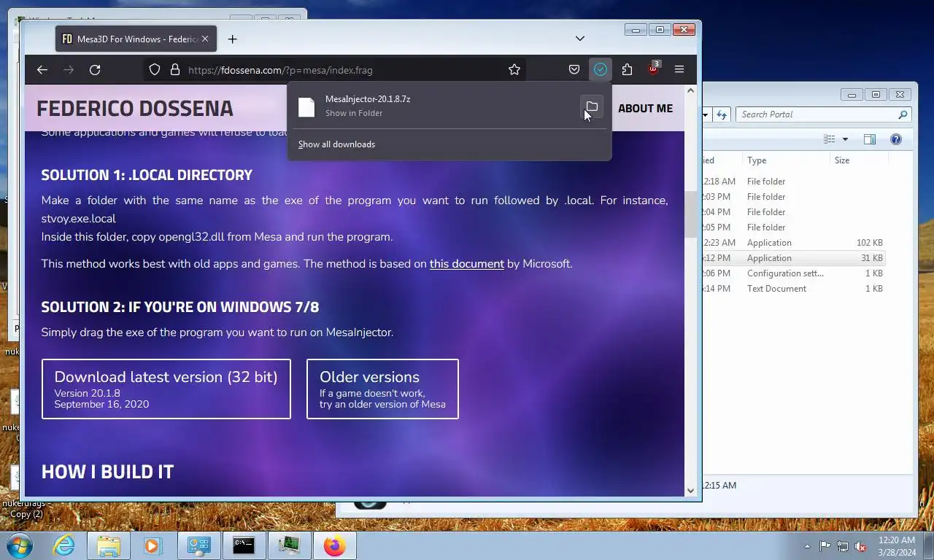Viewport: 934px width, 560px height.
Task: Close the Mesa3D For Windows tab
Action: [206, 39]
